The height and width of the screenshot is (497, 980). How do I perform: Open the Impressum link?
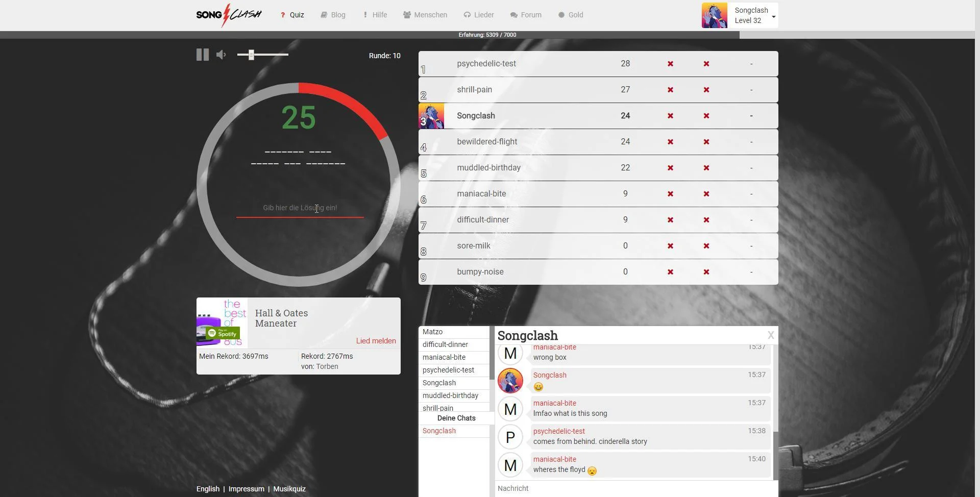click(247, 489)
